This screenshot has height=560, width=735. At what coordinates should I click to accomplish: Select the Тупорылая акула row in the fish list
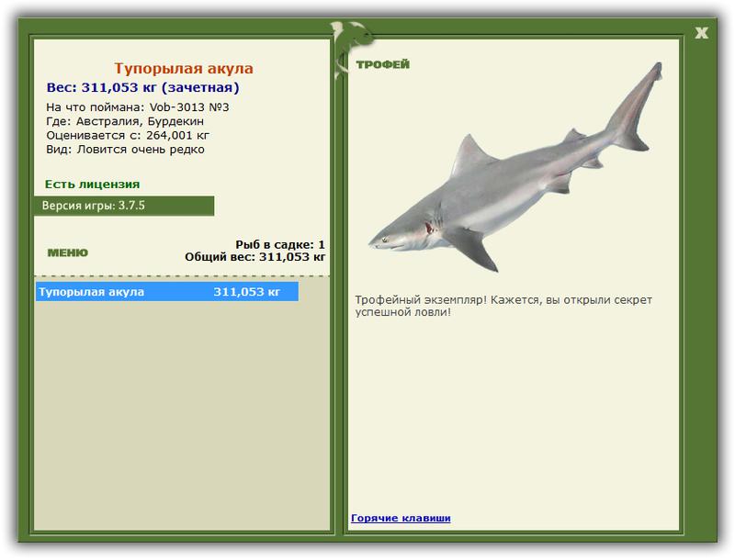pos(167,292)
